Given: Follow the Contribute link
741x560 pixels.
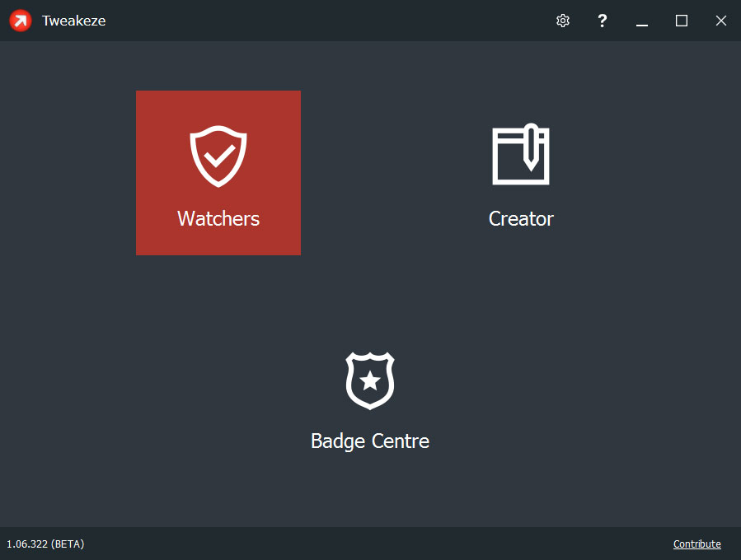Looking at the screenshot, I should click(x=696, y=544).
